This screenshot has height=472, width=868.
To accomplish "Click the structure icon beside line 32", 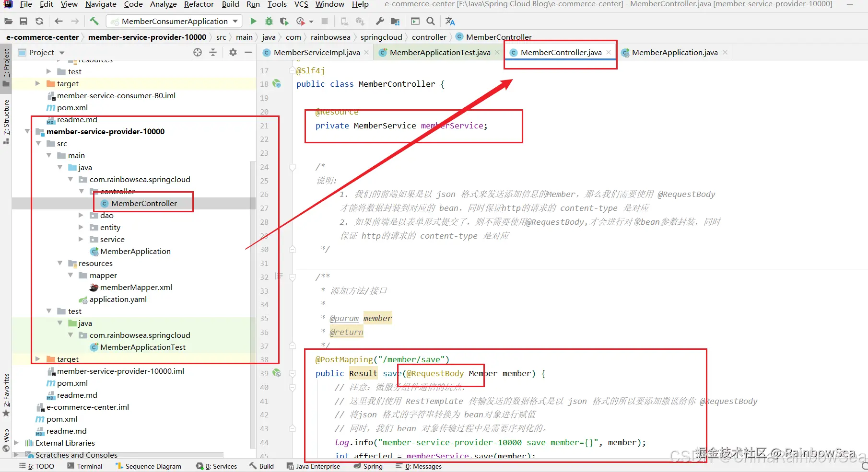I will pyautogui.click(x=279, y=276).
